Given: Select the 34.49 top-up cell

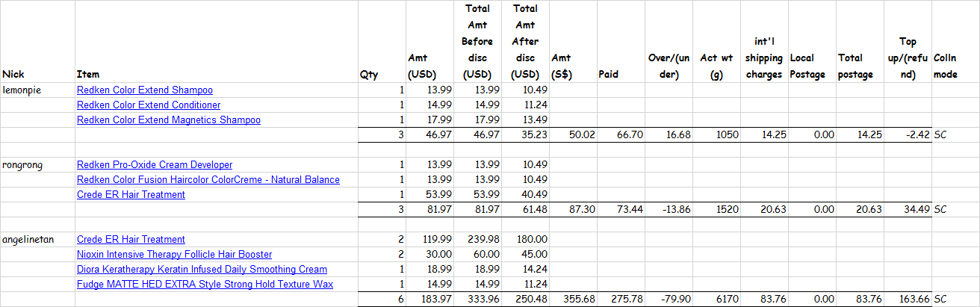Looking at the screenshot, I should coord(908,210).
